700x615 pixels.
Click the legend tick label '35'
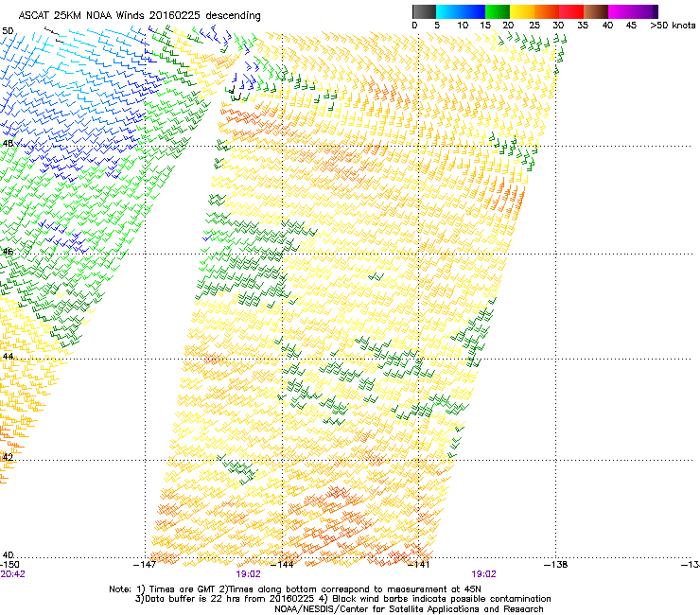pos(583,26)
